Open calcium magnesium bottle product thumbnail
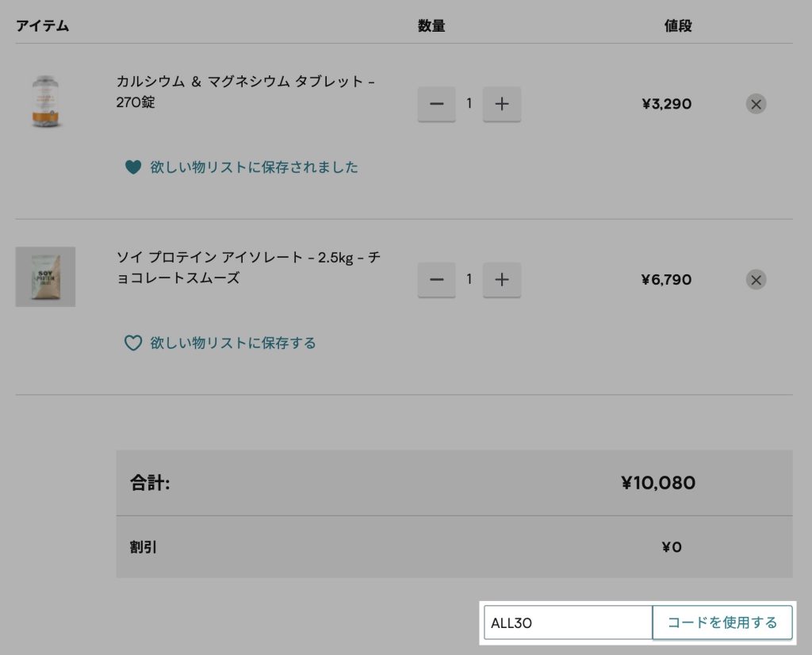812x655 pixels. [x=45, y=102]
